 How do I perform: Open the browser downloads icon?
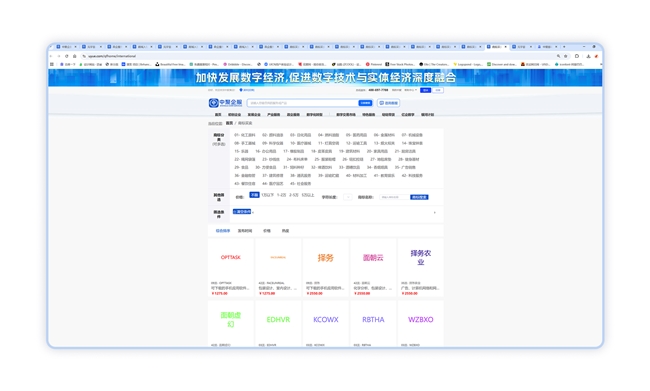tap(588, 56)
